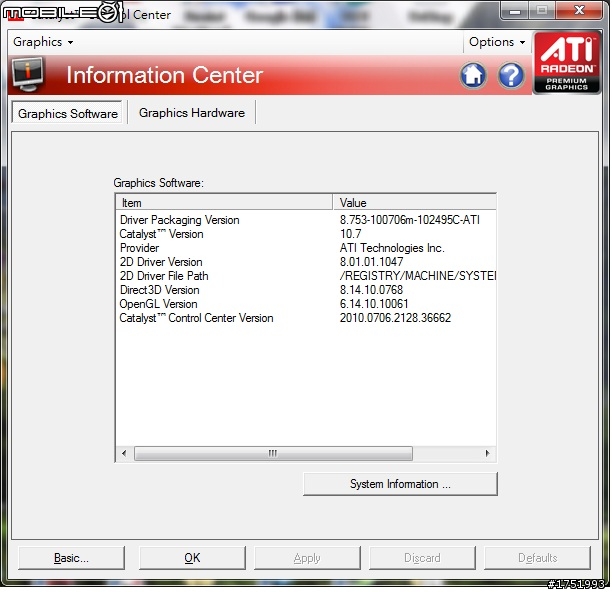Confirm with the OK button
This screenshot has height=592, width=612.
[192, 558]
